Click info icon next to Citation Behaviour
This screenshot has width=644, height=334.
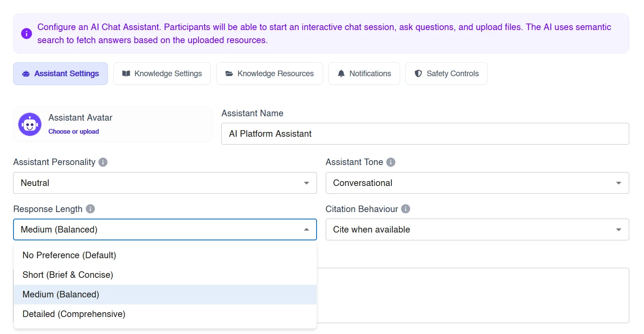pos(405,209)
